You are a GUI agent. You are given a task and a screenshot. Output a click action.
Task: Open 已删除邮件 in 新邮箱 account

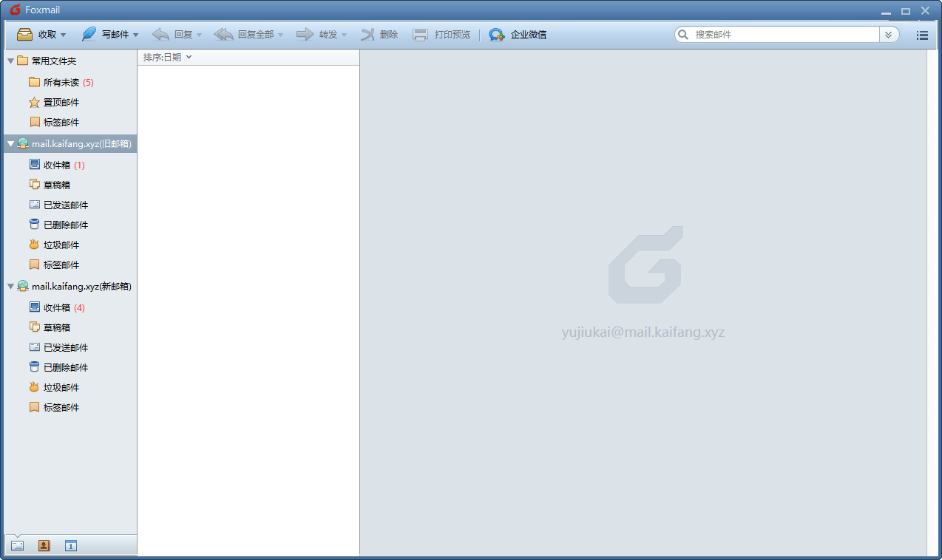click(58, 367)
